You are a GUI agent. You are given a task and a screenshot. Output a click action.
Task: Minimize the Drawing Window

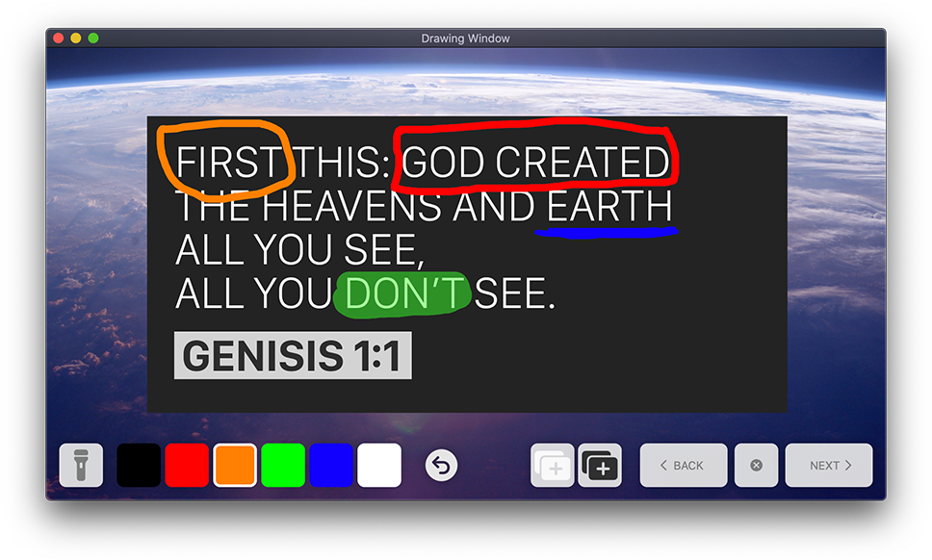[x=75, y=38]
